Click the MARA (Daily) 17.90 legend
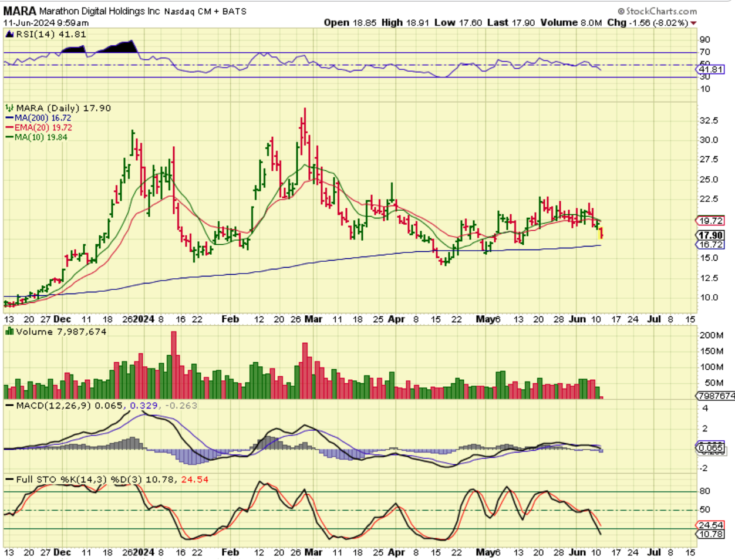Image resolution: width=735 pixels, height=560 pixels. point(63,108)
